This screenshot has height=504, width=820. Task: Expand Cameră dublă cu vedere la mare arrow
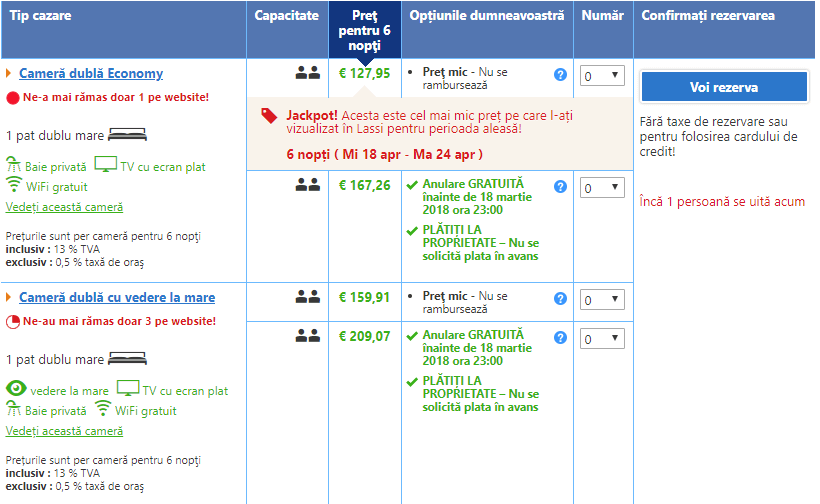pyautogui.click(x=8, y=297)
